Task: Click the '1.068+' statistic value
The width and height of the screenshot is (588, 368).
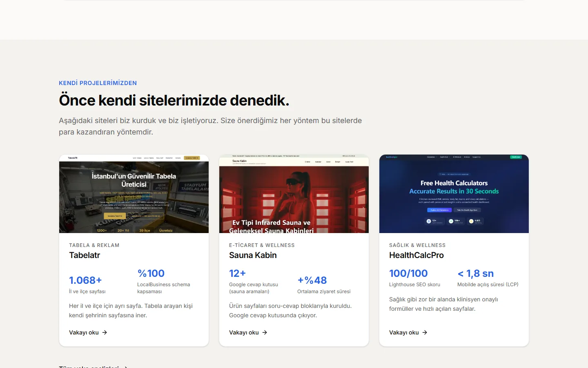Action: [x=85, y=280]
